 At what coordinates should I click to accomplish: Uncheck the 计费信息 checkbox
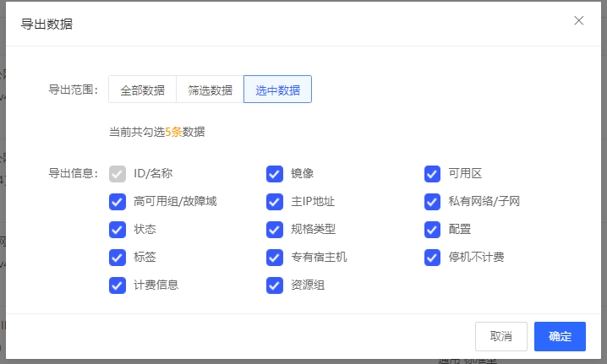point(118,285)
